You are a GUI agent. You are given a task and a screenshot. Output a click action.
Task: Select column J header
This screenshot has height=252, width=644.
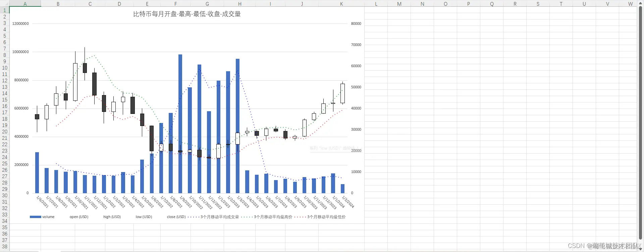click(x=302, y=4)
